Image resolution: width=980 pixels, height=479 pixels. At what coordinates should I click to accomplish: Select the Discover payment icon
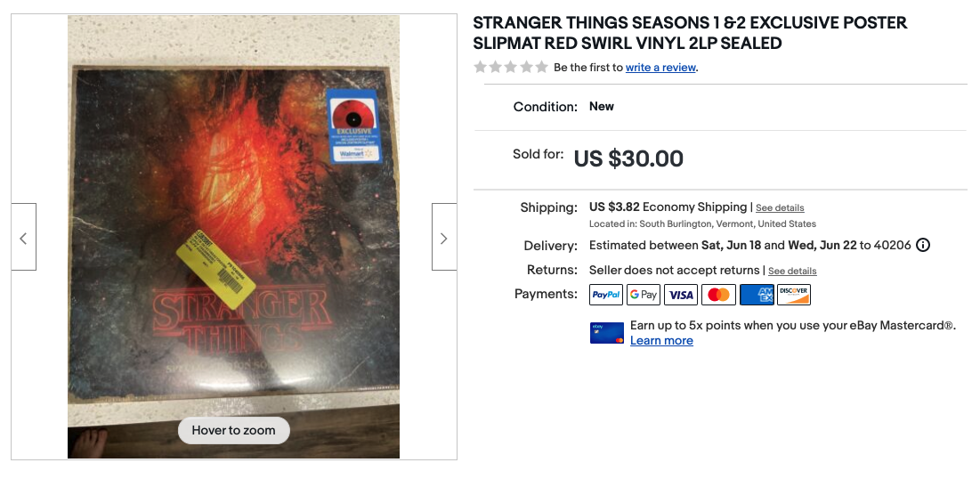794,295
